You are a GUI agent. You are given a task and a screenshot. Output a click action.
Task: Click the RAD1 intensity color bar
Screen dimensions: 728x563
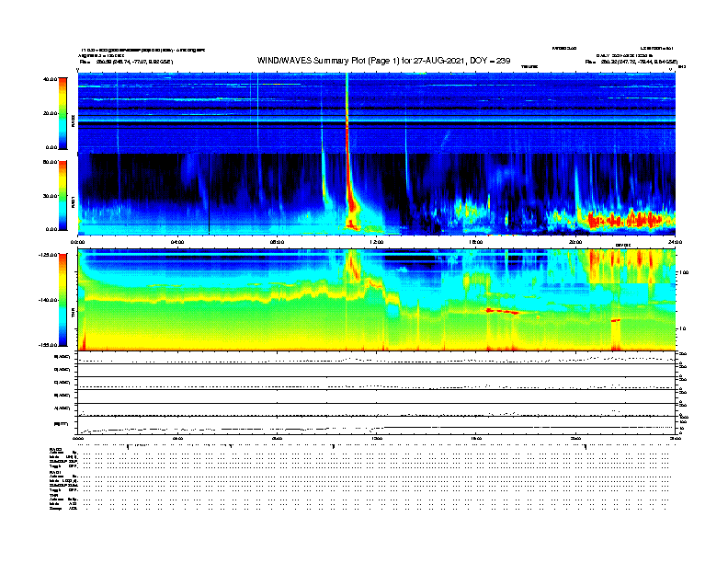pyautogui.click(x=63, y=196)
